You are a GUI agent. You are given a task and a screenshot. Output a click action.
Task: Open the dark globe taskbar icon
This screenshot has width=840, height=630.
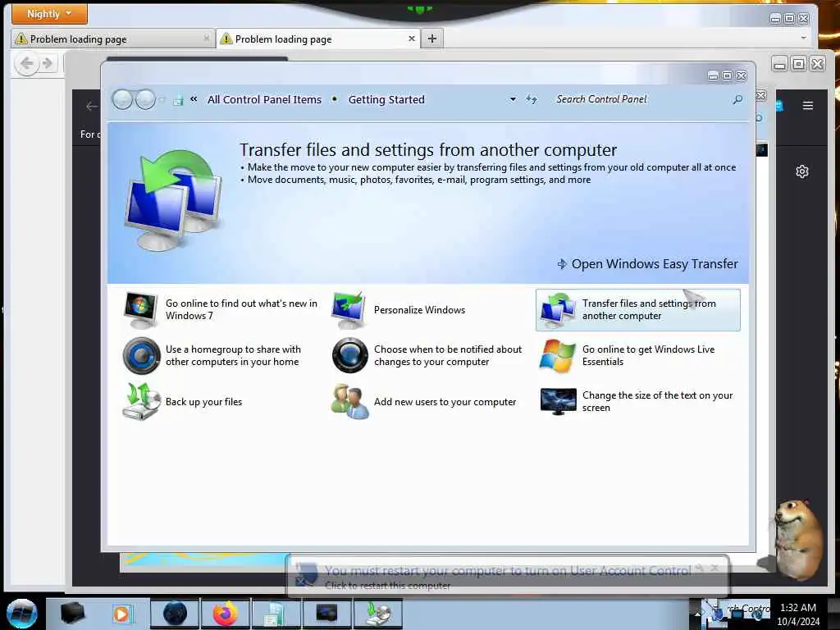tap(175, 614)
